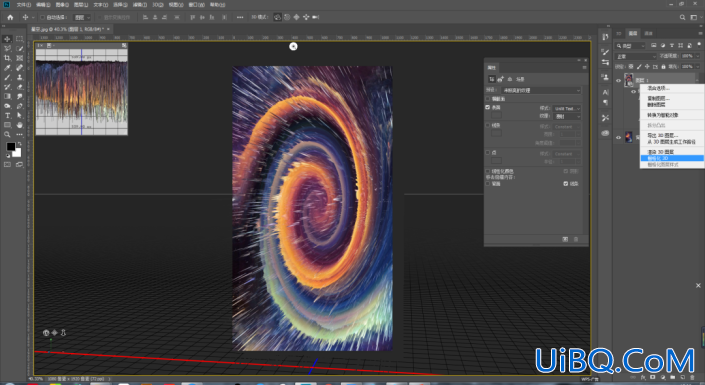The image size is (705, 385).
Task: Select the Move tool in the toolbox
Action: pyautogui.click(x=7, y=39)
